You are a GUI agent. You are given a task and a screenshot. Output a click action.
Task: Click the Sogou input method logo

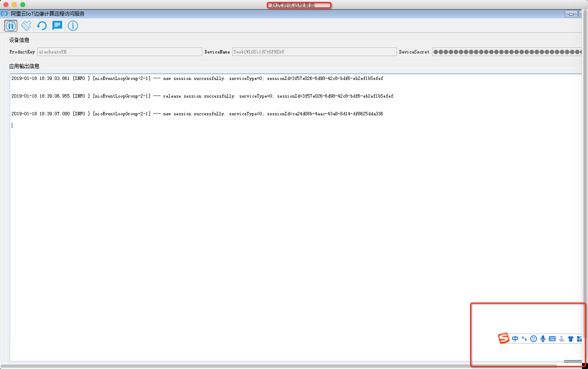[x=503, y=338]
